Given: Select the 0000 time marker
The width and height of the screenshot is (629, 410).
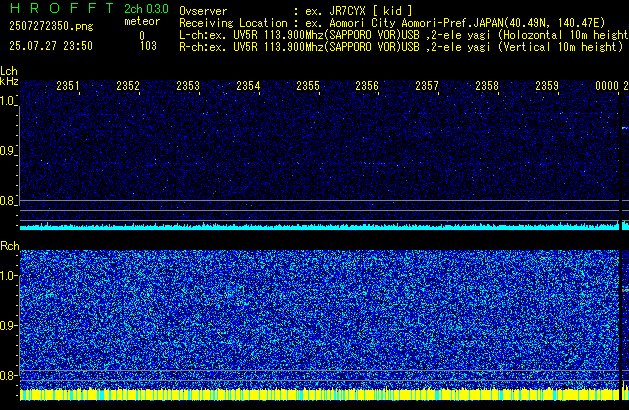Looking at the screenshot, I should [607, 86].
